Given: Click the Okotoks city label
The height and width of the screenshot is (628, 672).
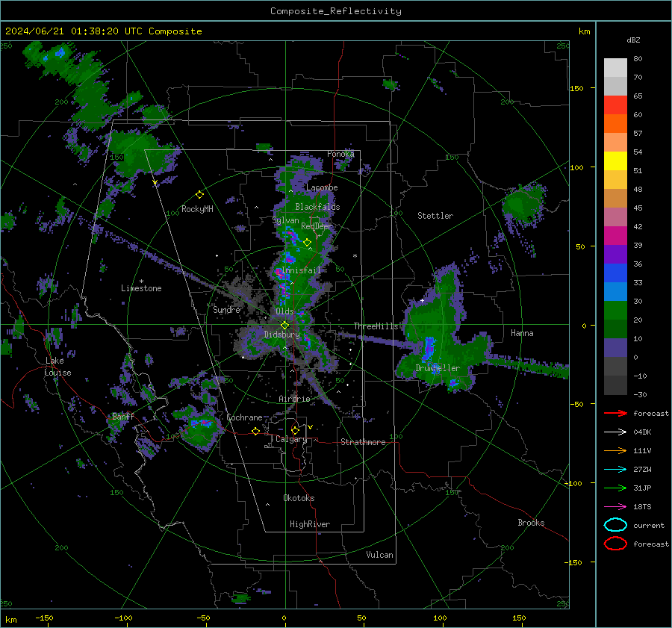Looking at the screenshot, I should point(299,498).
